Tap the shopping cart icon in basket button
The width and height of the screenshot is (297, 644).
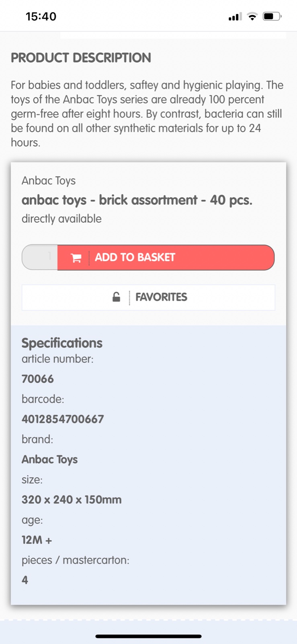(76, 258)
